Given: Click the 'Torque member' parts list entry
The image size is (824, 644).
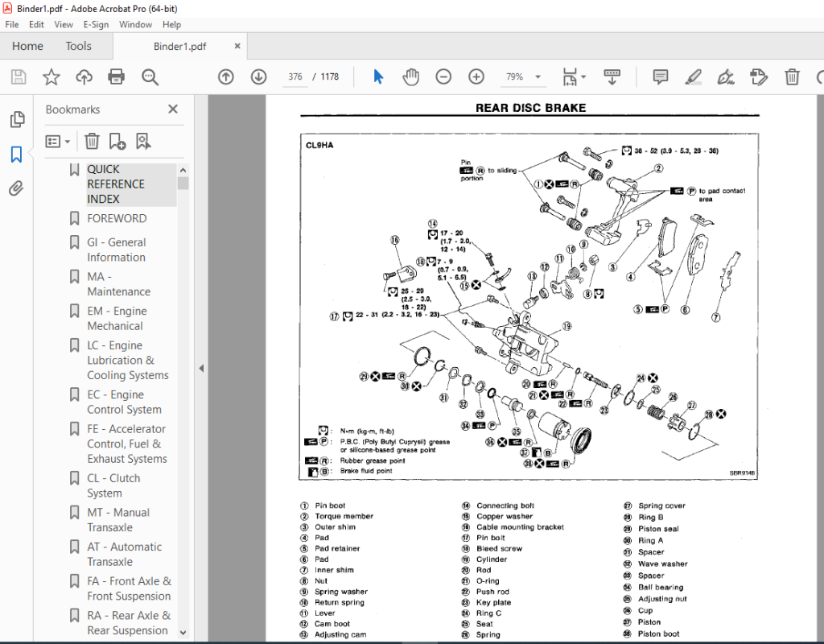Looking at the screenshot, I should pos(344,516).
